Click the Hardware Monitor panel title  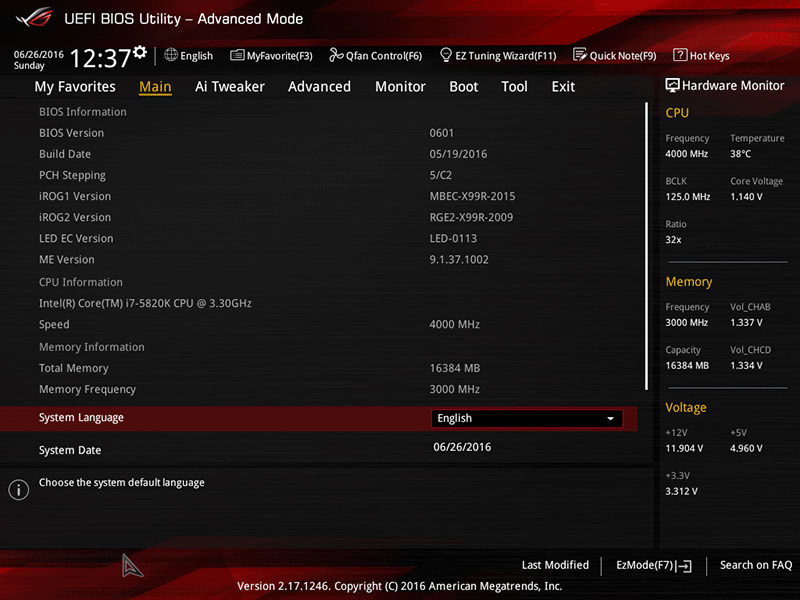click(x=733, y=85)
